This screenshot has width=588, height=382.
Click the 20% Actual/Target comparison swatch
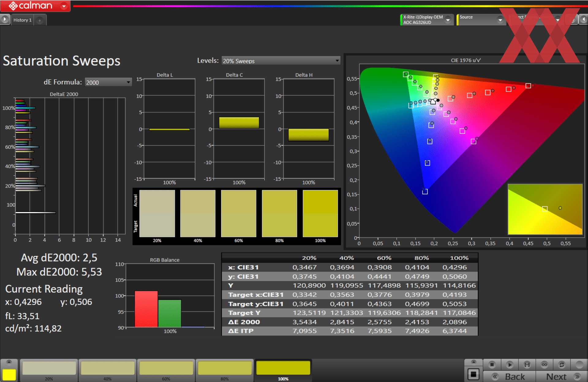[x=157, y=213]
